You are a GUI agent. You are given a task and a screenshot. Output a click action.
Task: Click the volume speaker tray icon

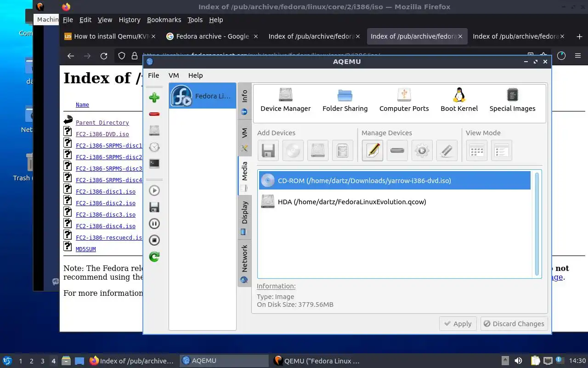click(518, 361)
